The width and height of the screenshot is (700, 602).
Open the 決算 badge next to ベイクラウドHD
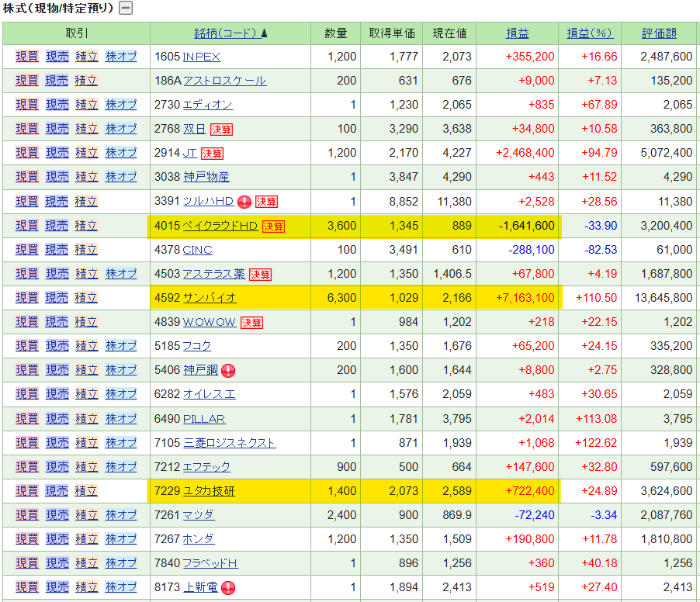tap(273, 227)
